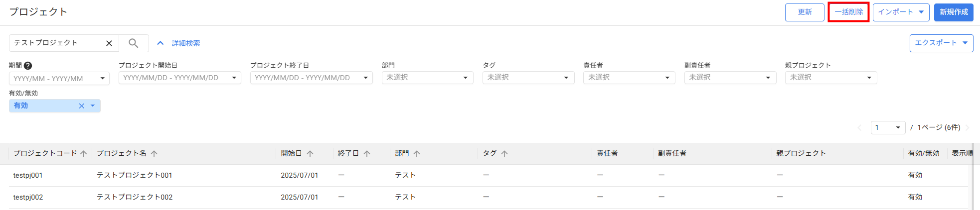Open the エクスポート dropdown

pos(941,43)
